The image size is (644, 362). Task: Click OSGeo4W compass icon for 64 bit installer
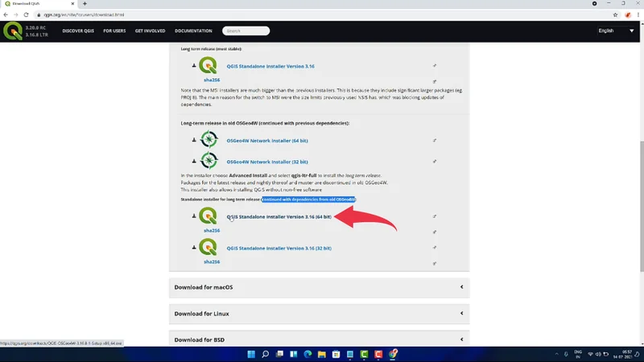click(208, 140)
